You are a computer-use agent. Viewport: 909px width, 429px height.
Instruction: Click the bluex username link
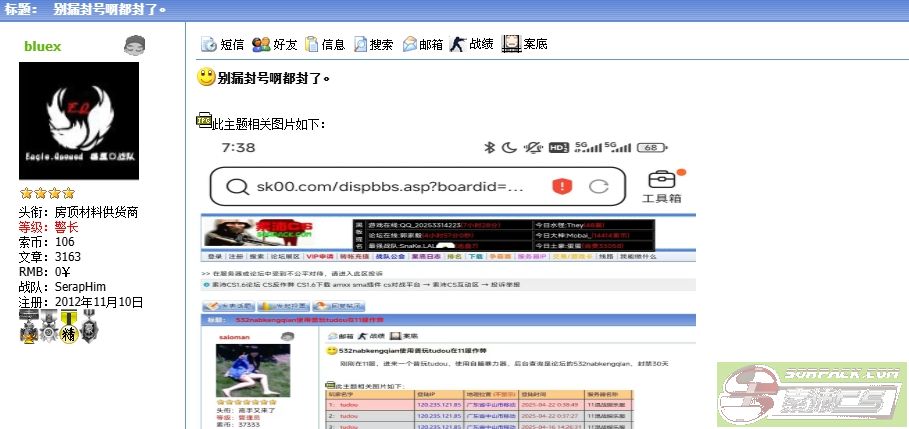43,46
